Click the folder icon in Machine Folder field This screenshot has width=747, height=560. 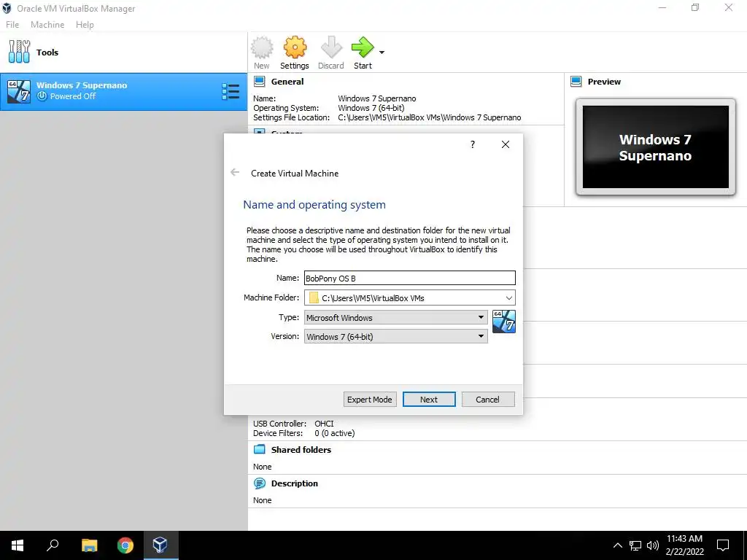tap(314, 298)
